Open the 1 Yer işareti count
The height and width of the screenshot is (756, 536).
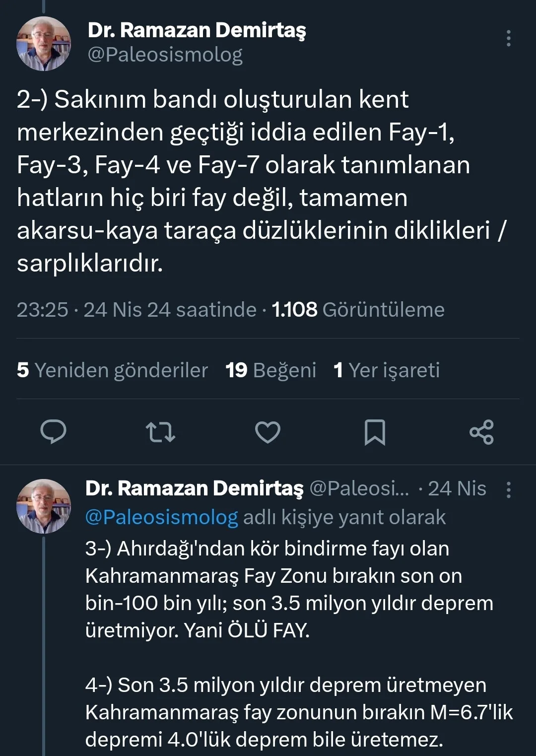(x=387, y=370)
